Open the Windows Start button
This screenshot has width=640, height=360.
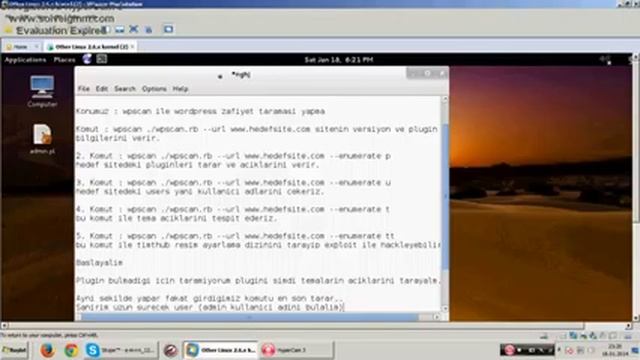click(x=14, y=350)
